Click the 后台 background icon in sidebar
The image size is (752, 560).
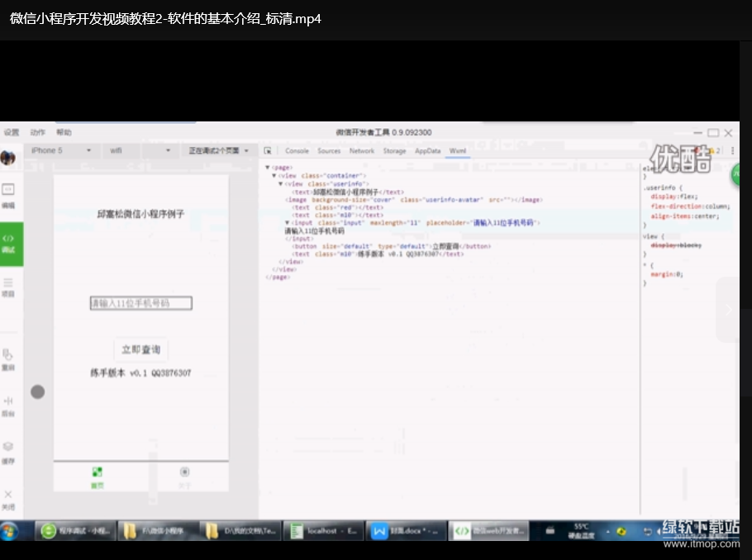(x=8, y=406)
